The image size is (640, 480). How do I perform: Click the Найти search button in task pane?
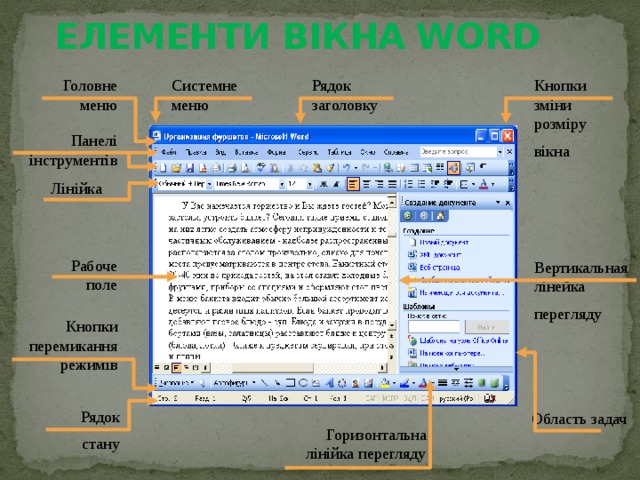(487, 327)
